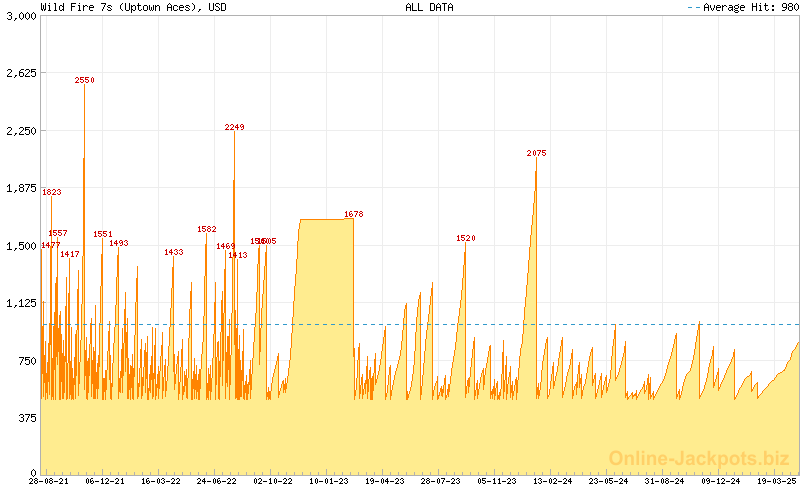
Task: Click the 2550 peak value label
Action: click(x=85, y=80)
